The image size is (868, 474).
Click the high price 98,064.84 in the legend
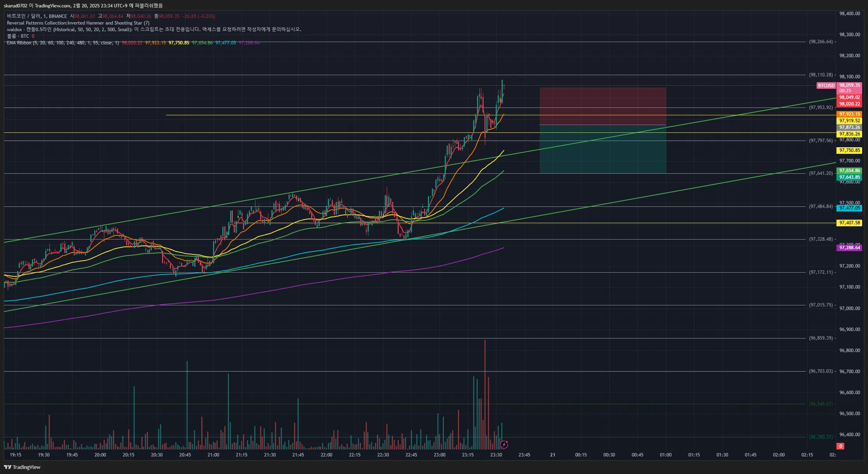(x=113, y=16)
